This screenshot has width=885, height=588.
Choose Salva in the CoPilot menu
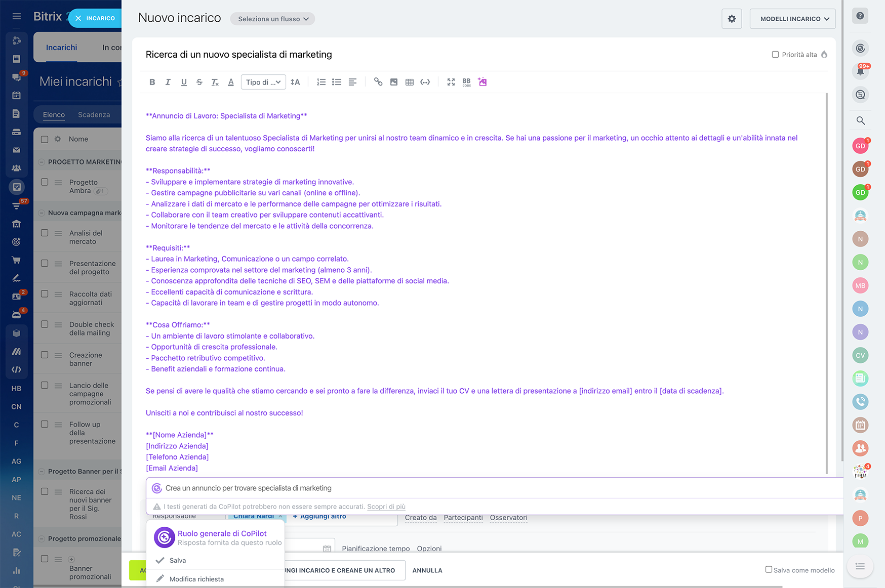(178, 560)
